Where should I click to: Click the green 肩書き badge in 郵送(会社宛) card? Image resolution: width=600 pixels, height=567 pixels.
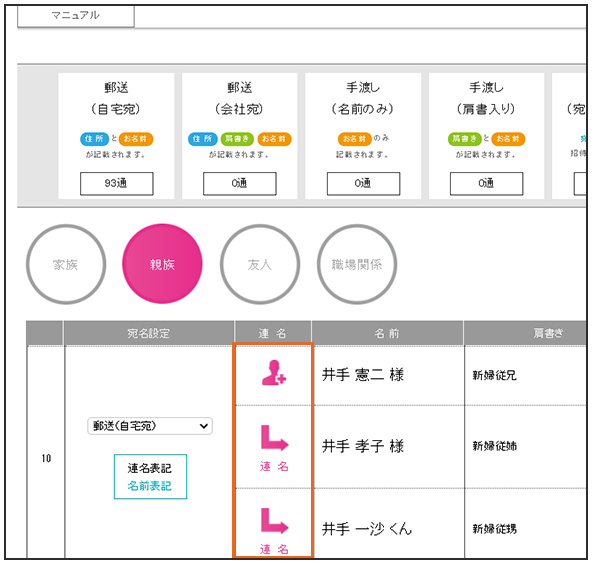click(238, 139)
